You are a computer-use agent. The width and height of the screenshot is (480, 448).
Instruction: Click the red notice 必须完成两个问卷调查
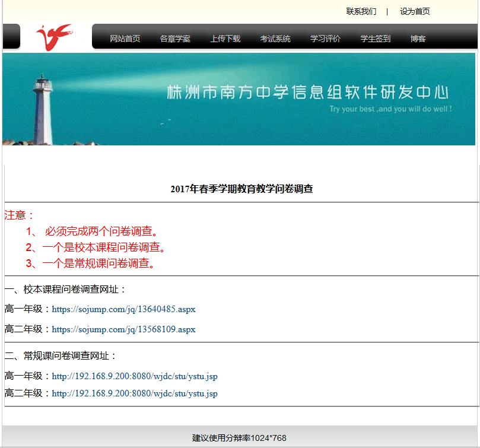[x=101, y=231]
